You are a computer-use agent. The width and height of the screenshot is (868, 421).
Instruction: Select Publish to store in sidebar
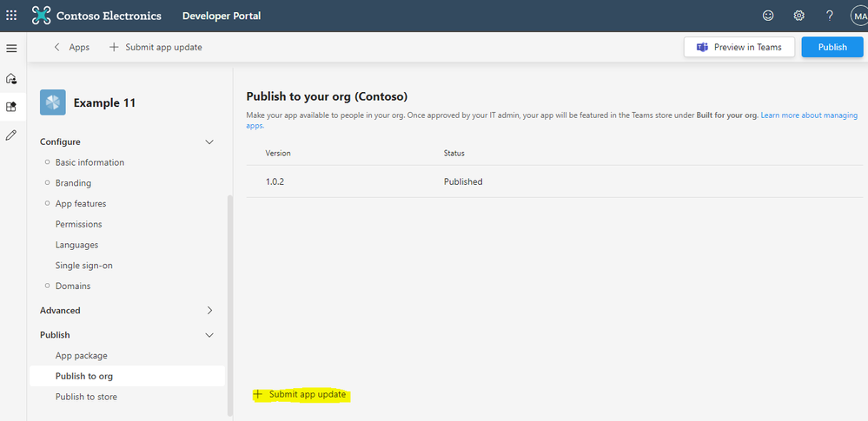[86, 397]
